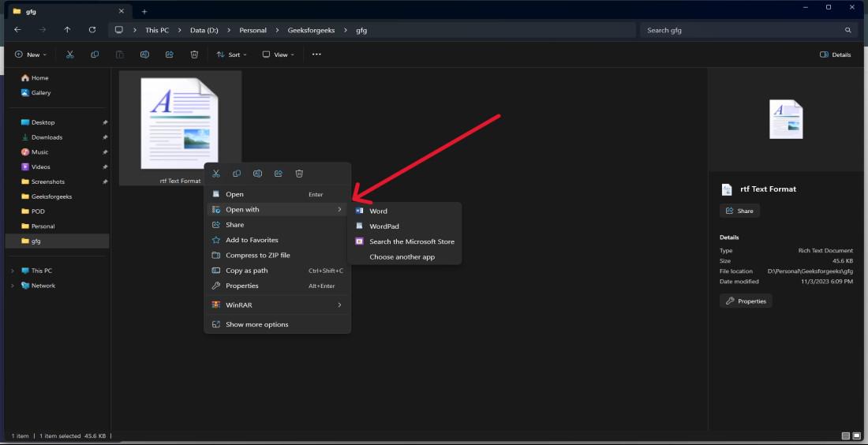The height and width of the screenshot is (445, 868).
Task: Switch to the details list view icon in the status bar
Action: click(845, 436)
